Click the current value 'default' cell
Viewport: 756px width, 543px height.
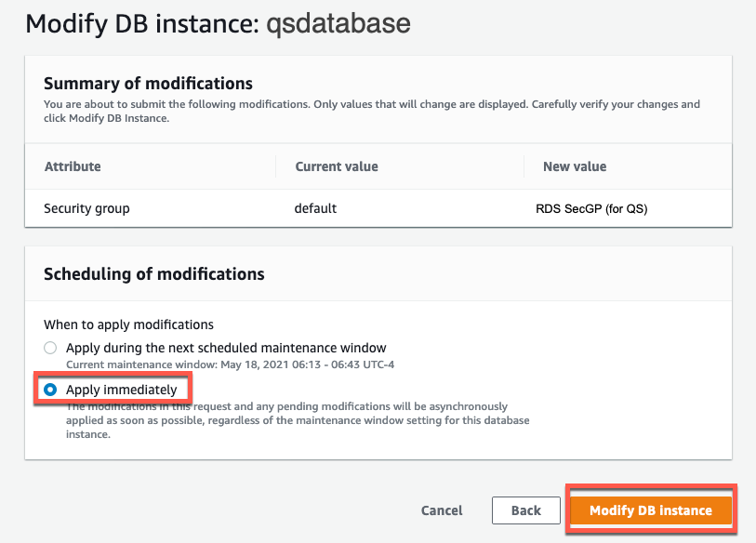pos(315,208)
